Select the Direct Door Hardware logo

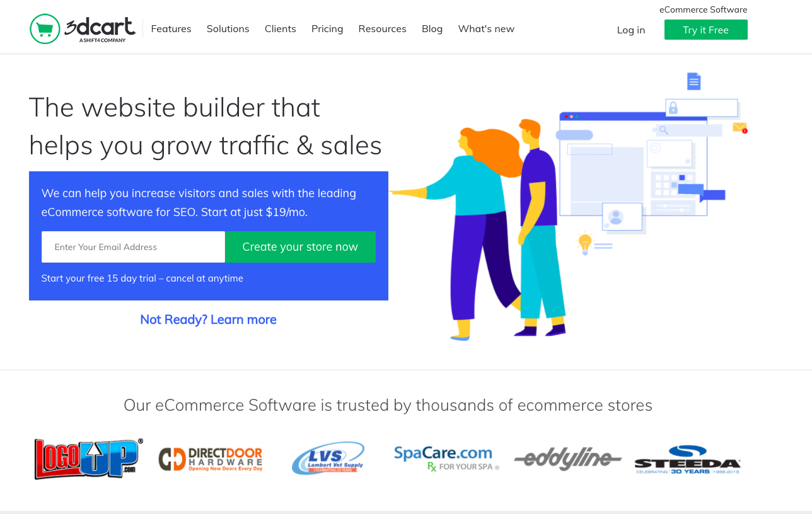pos(211,459)
